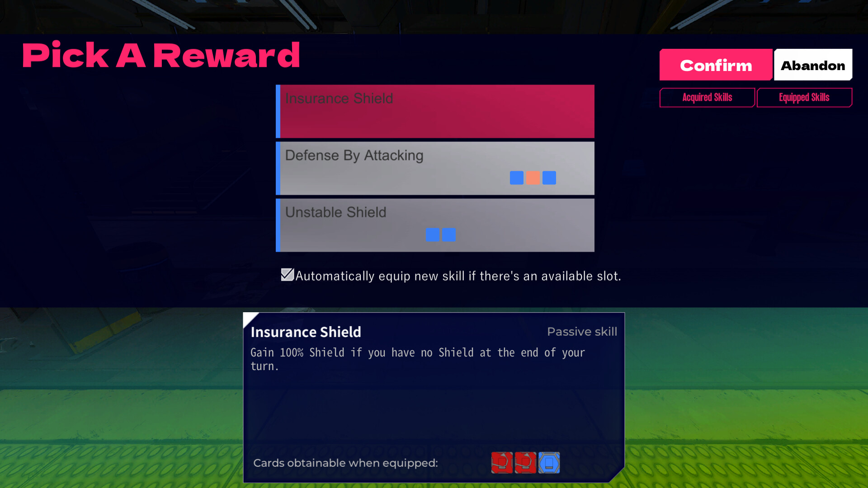
Task: Click the second red card icon in obtainable cards
Action: [x=525, y=463]
